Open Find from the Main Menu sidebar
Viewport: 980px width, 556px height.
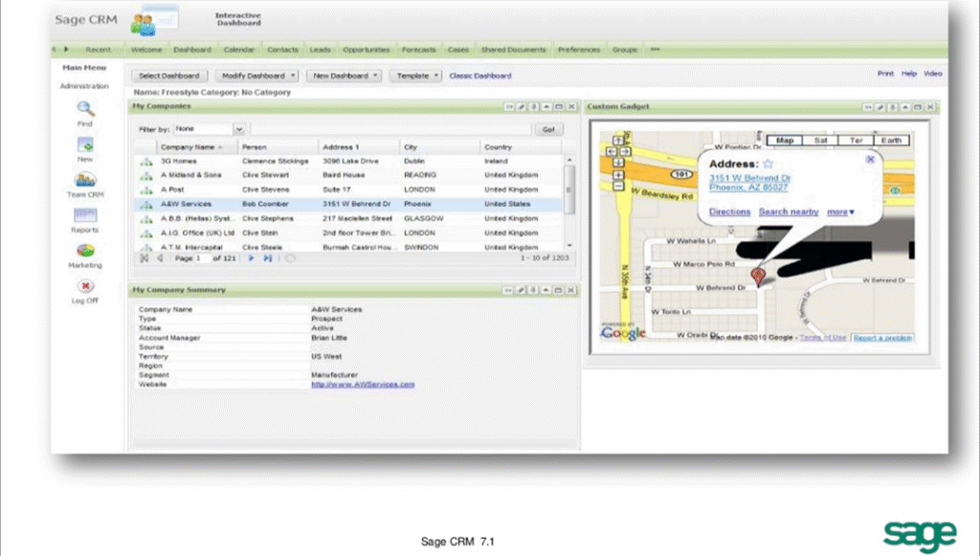pyautogui.click(x=85, y=109)
